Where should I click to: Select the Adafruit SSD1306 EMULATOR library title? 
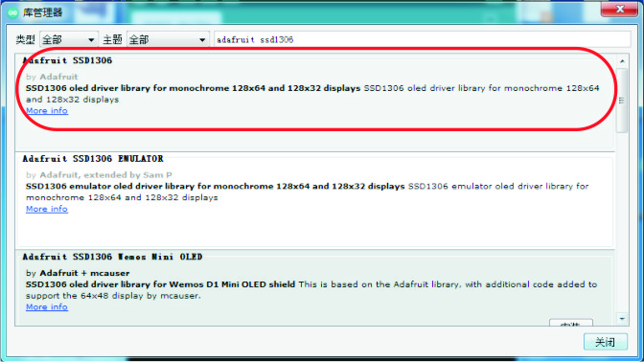click(93, 158)
